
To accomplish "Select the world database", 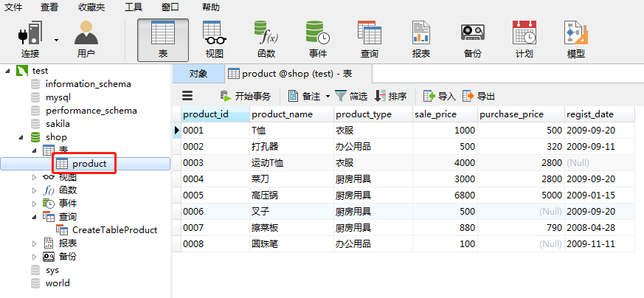I will click(58, 283).
